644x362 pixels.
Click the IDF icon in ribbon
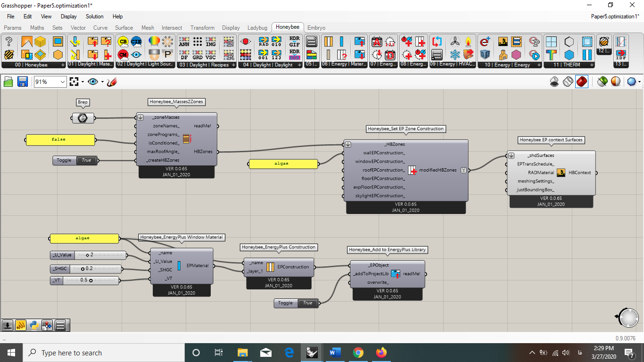[x=621, y=54]
